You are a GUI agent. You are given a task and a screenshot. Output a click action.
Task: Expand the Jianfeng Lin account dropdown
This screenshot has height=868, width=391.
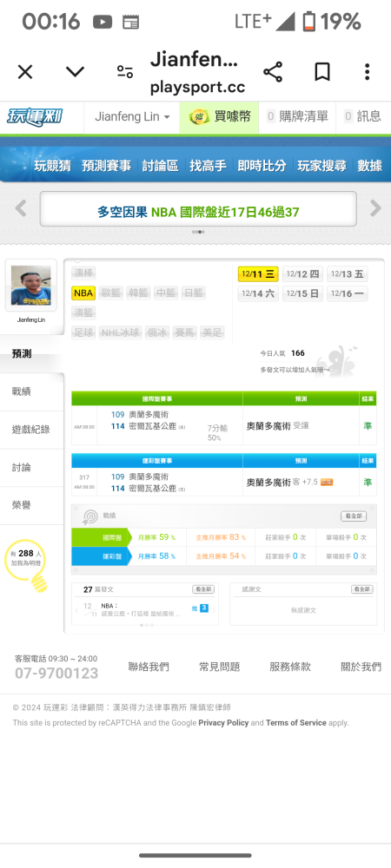[x=132, y=117]
